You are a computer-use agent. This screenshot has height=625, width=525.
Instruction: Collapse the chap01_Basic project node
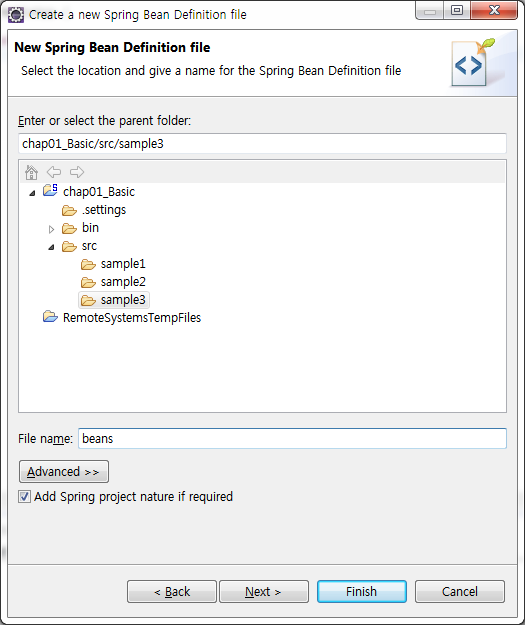[x=32, y=193]
